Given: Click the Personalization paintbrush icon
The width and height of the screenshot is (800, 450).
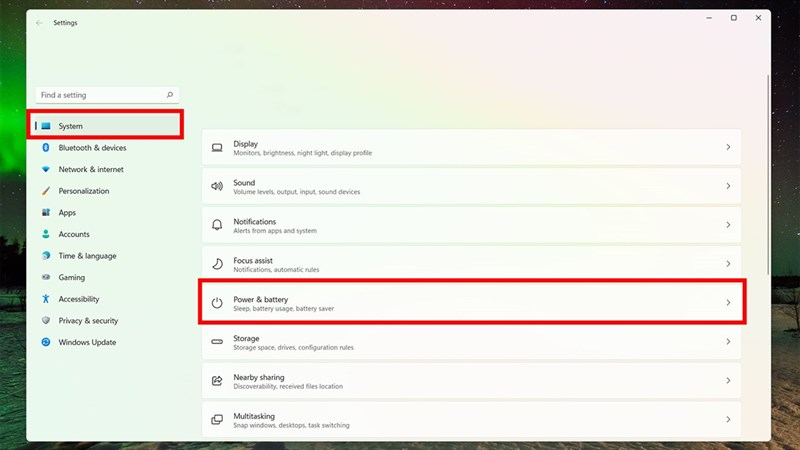Looking at the screenshot, I should [x=46, y=191].
